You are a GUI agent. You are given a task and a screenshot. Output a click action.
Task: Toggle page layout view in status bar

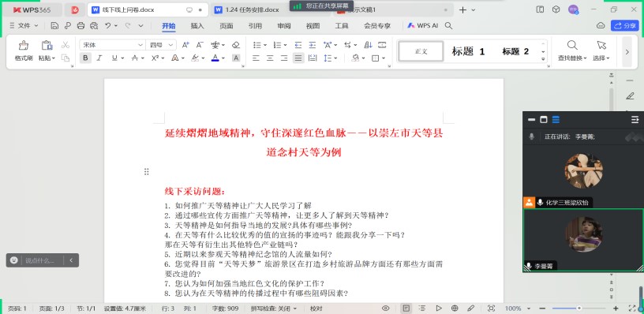pyautogui.click(x=406, y=308)
